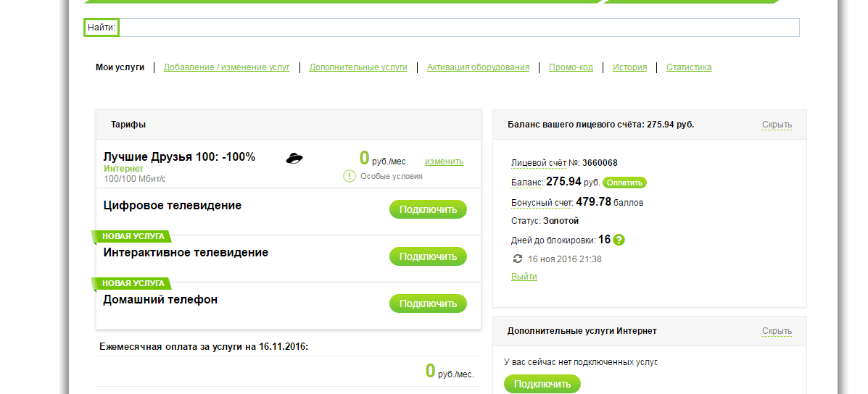The width and height of the screenshot is (868, 394).
Task: Connect Интерактивное телевидение with the Подключить button
Action: [x=428, y=256]
